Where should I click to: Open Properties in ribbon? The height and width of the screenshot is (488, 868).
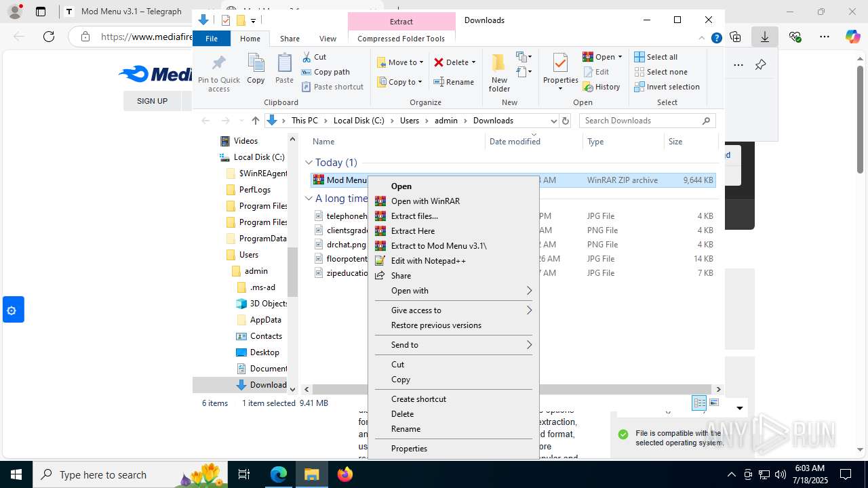pyautogui.click(x=560, y=72)
